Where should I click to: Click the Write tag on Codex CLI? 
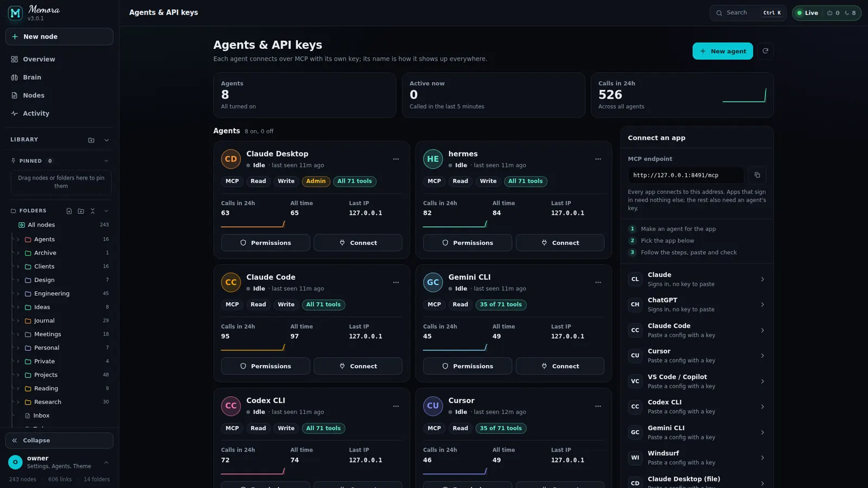pyautogui.click(x=286, y=428)
